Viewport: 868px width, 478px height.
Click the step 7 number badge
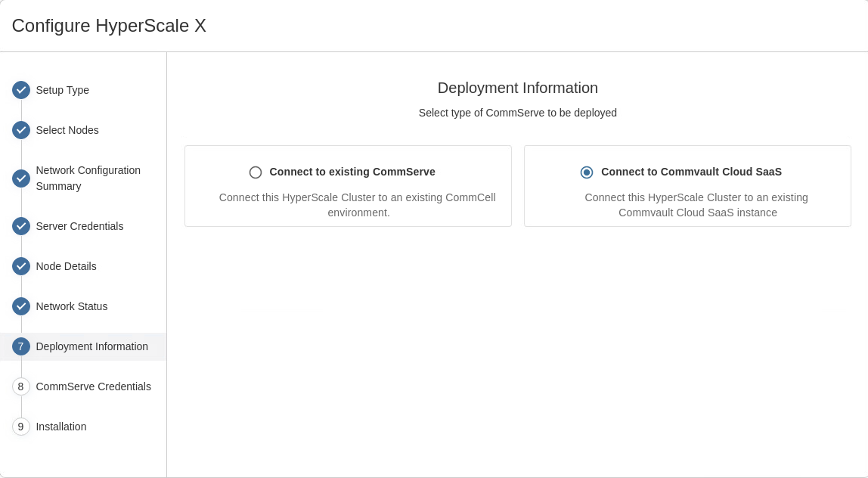pos(21,346)
